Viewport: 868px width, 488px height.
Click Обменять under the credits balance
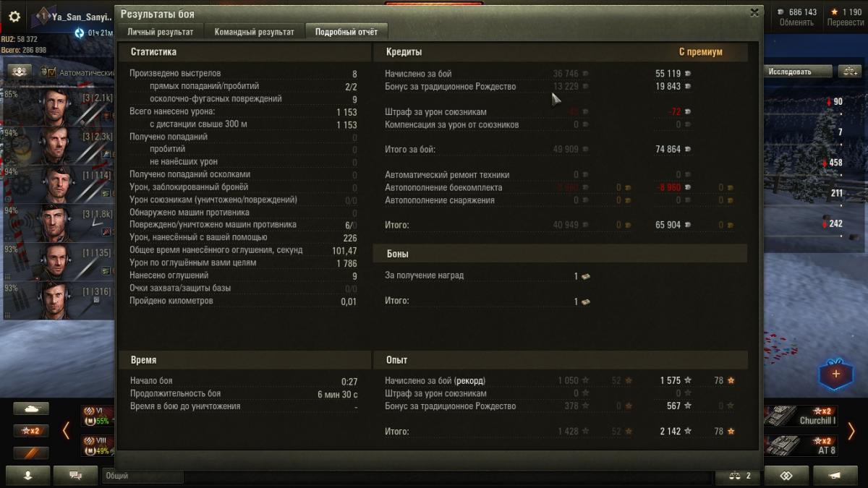click(x=796, y=22)
